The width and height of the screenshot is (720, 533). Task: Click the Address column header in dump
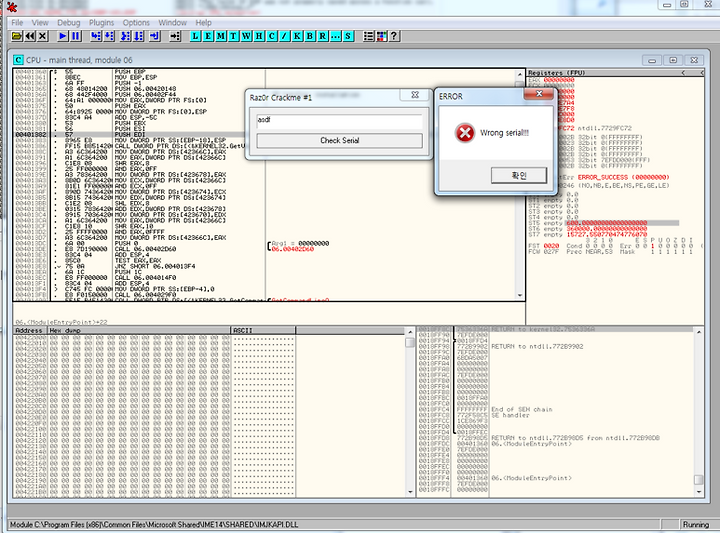(30, 331)
